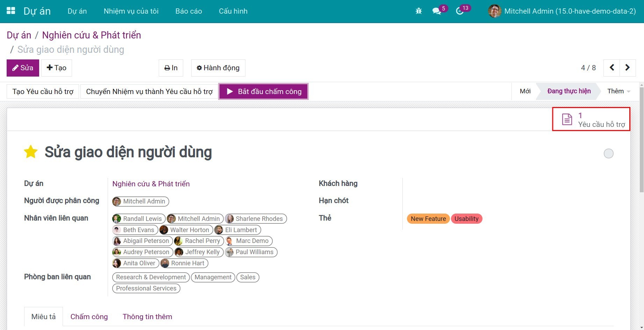This screenshot has height=330, width=644.
Task: Open the apps grid menu icon
Action: [x=11, y=11]
